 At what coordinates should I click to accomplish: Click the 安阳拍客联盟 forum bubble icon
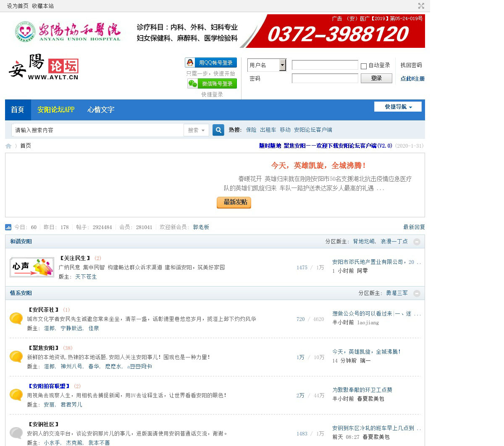pyautogui.click(x=16, y=395)
